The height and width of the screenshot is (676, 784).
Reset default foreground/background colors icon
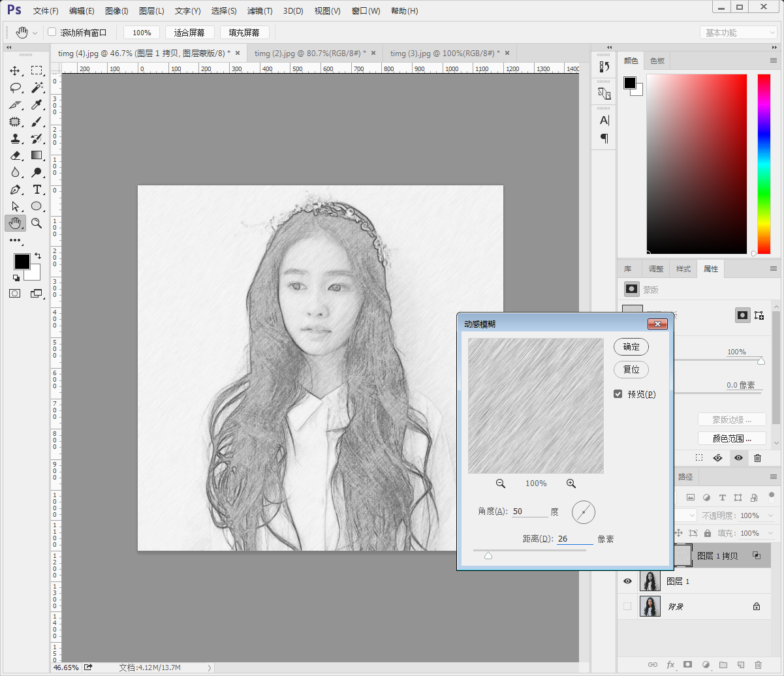pyautogui.click(x=16, y=278)
